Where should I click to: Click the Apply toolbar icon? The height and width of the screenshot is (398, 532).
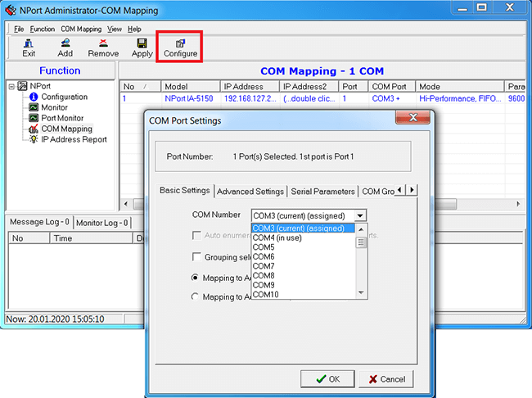coord(142,43)
